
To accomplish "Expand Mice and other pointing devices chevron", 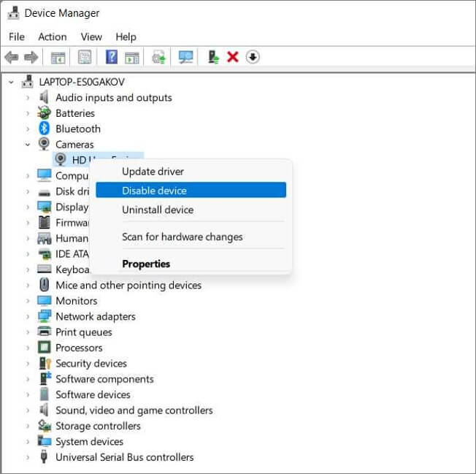I will coord(28,285).
